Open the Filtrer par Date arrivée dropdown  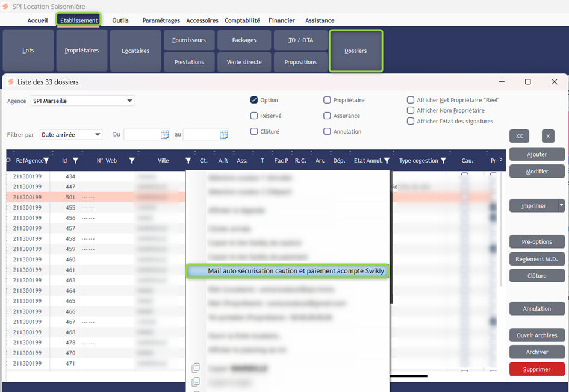click(x=98, y=135)
